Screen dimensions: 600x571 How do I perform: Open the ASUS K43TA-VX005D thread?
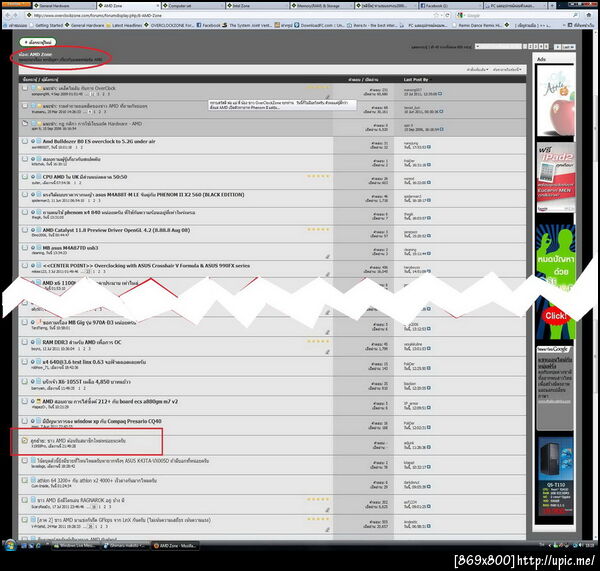tap(123, 460)
